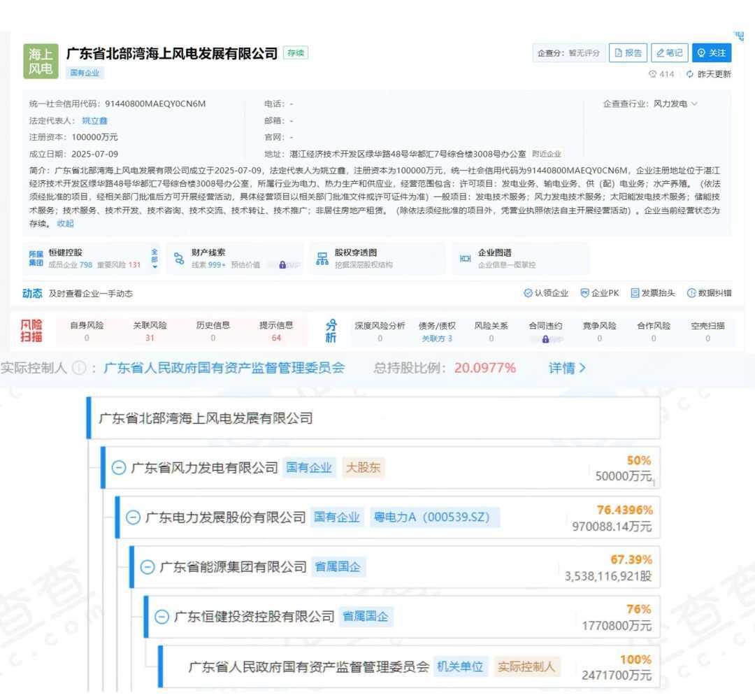The image size is (755, 700).
Task: Collapse the 广东电力发展股份有限公司 node
Action: 133,517
